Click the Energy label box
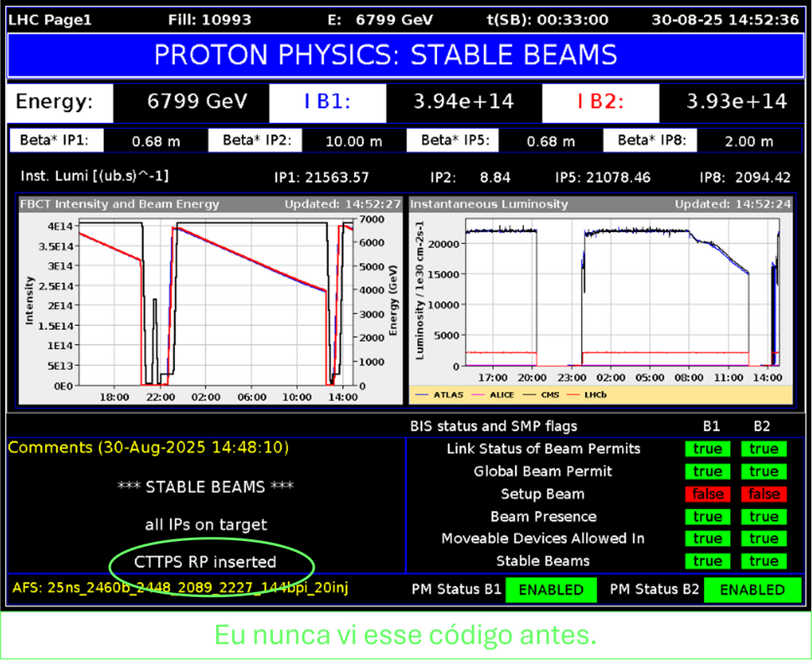Image resolution: width=812 pixels, height=670 pixels. pos(54,102)
